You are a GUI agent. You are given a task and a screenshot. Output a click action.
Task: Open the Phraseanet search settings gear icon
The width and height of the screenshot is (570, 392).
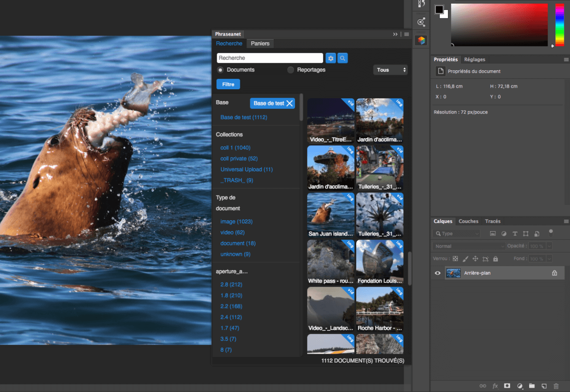(331, 58)
